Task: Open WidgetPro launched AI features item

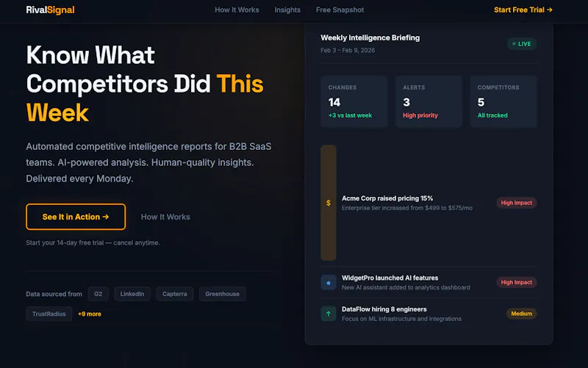Action: click(429, 283)
